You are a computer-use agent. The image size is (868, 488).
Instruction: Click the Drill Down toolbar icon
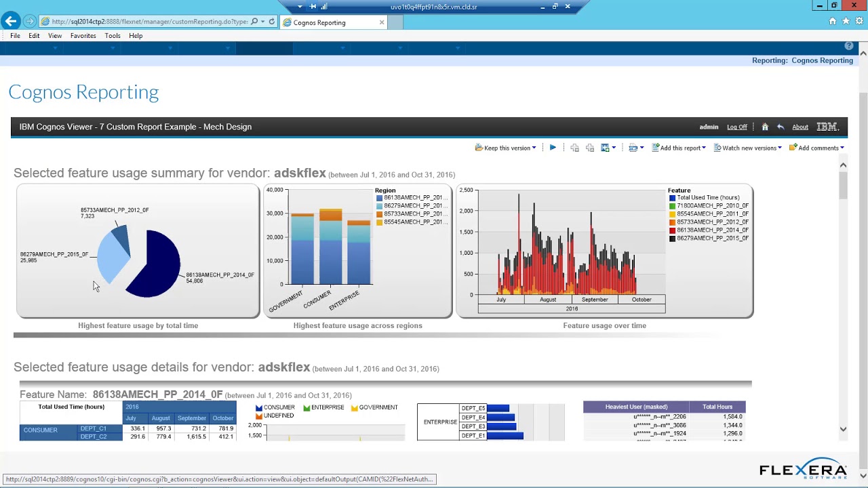(x=574, y=148)
